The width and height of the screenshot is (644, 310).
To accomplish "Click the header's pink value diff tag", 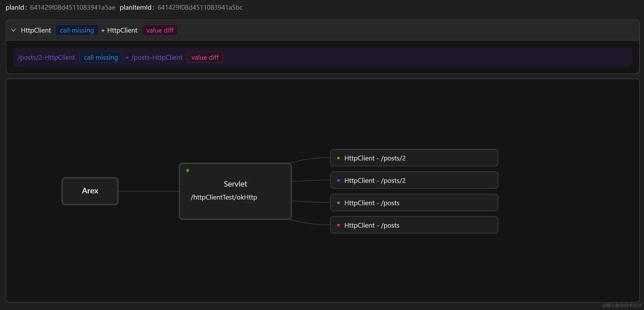I will click(160, 30).
